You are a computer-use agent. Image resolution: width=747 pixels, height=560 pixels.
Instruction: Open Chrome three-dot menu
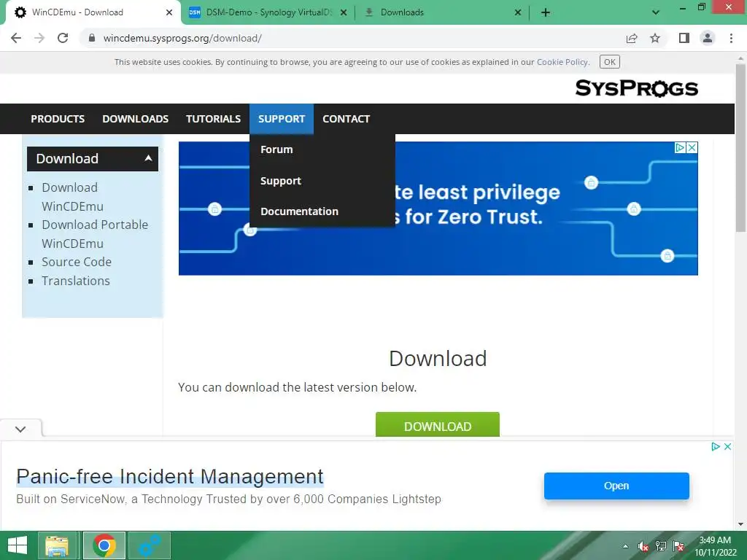pyautogui.click(x=731, y=38)
